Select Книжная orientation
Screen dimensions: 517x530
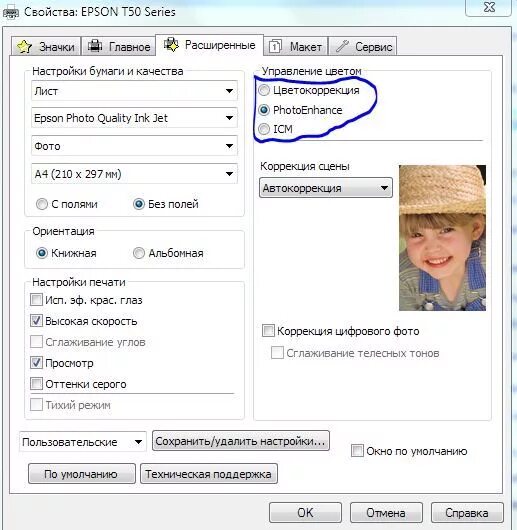point(42,253)
